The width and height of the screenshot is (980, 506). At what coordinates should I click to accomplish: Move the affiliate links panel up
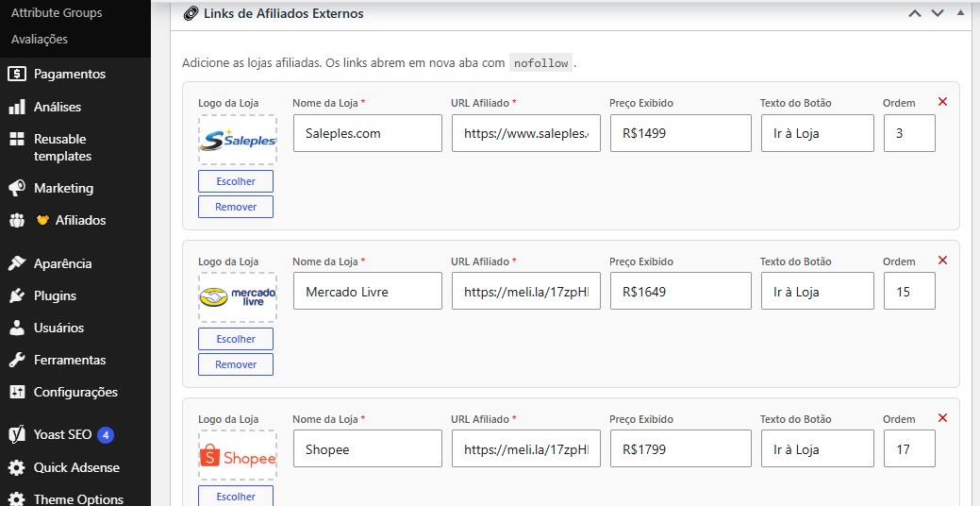(915, 13)
